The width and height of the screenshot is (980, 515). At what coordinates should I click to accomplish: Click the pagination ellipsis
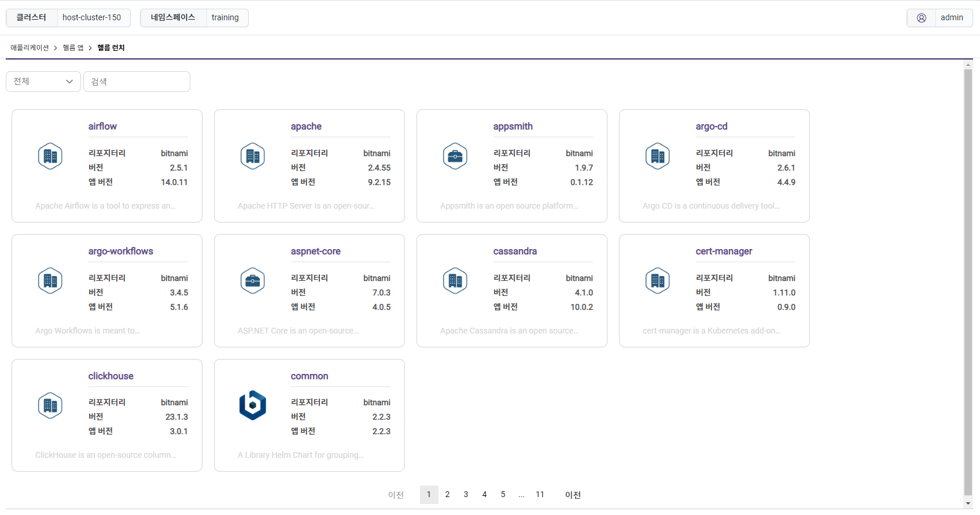coord(521,494)
